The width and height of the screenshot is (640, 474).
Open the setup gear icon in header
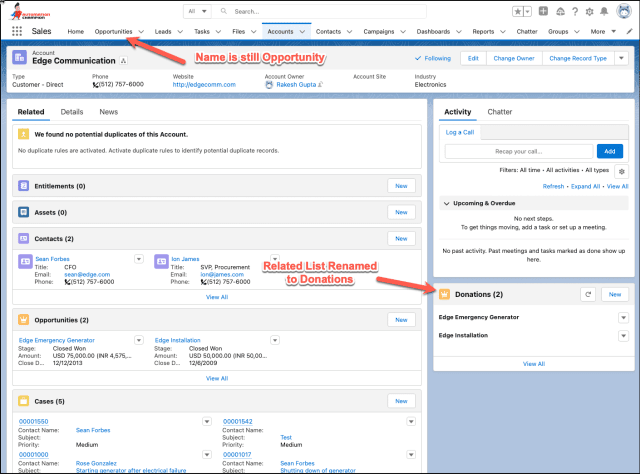click(x=589, y=11)
